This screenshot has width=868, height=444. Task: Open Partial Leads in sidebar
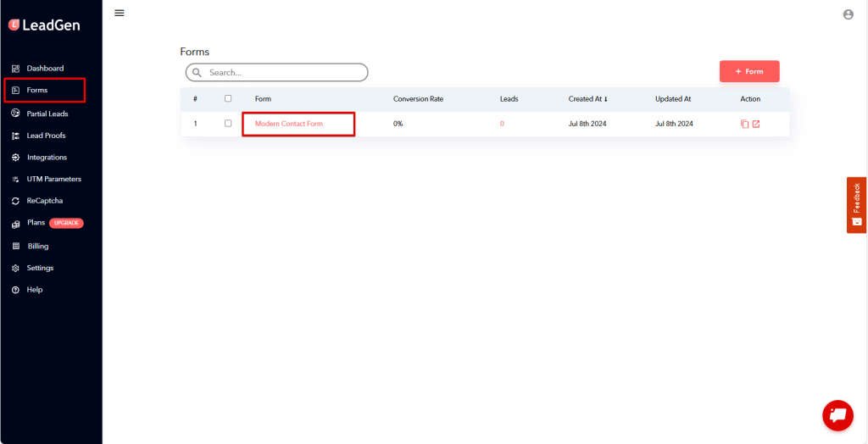tap(47, 114)
